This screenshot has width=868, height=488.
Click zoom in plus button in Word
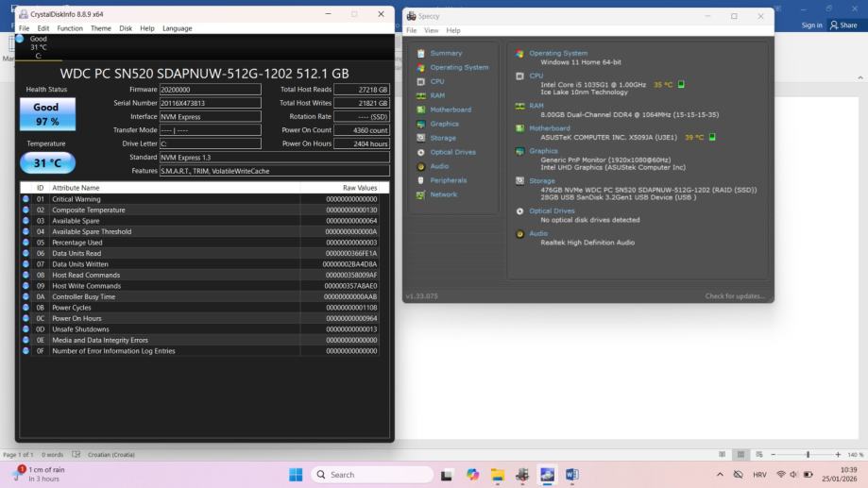838,455
